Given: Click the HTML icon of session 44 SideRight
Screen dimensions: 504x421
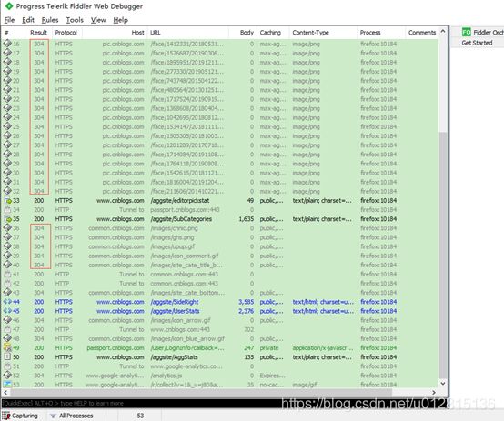Looking at the screenshot, I should [7, 302].
